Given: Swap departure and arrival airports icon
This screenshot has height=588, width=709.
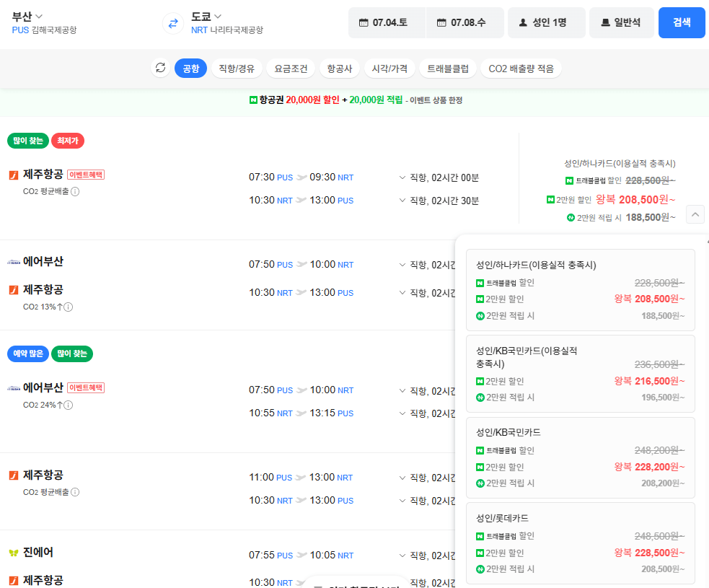Looking at the screenshot, I should click(172, 23).
